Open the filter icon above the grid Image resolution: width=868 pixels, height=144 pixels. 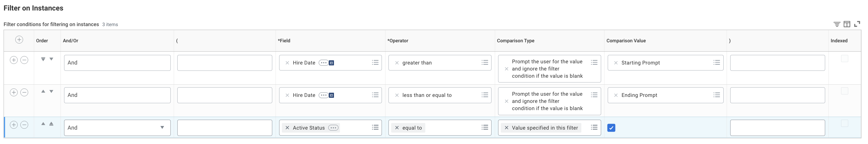pyautogui.click(x=837, y=24)
